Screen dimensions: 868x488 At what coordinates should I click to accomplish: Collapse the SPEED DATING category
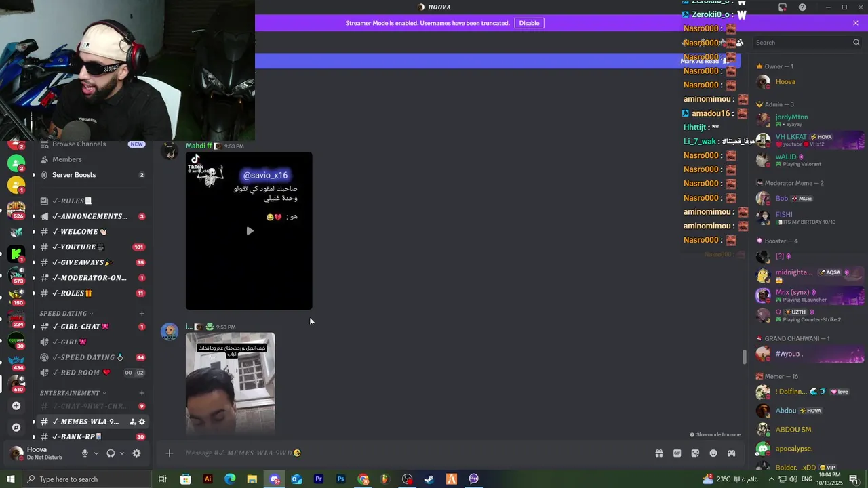(66, 314)
